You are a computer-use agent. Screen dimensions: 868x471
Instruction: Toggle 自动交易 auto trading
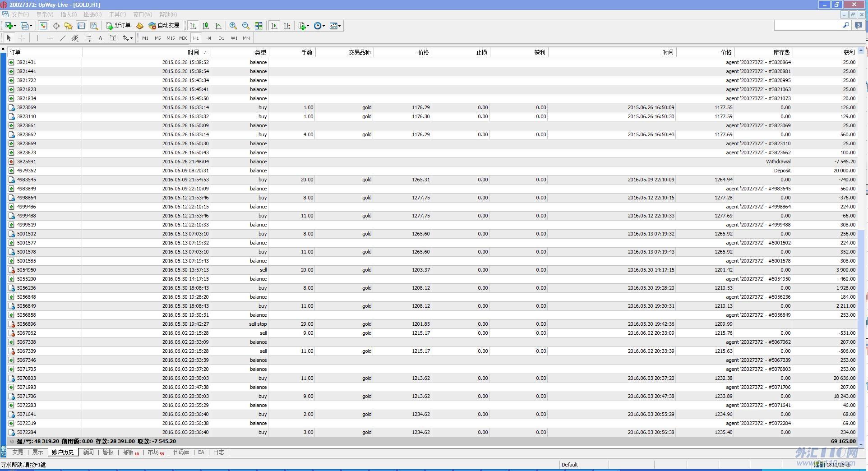click(x=164, y=26)
